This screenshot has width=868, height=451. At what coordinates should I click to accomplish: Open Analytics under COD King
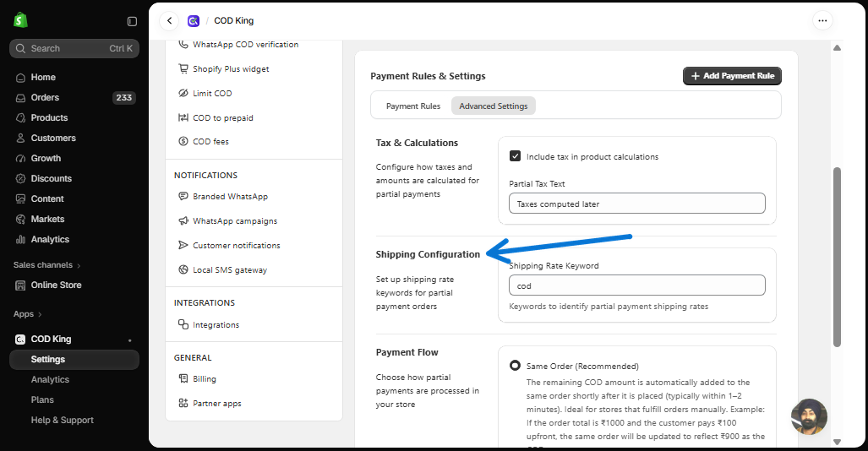pyautogui.click(x=50, y=379)
